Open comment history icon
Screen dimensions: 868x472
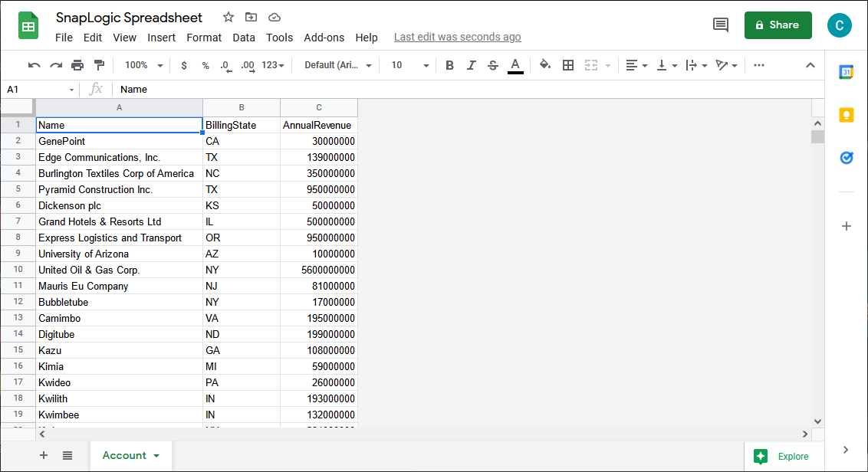721,25
